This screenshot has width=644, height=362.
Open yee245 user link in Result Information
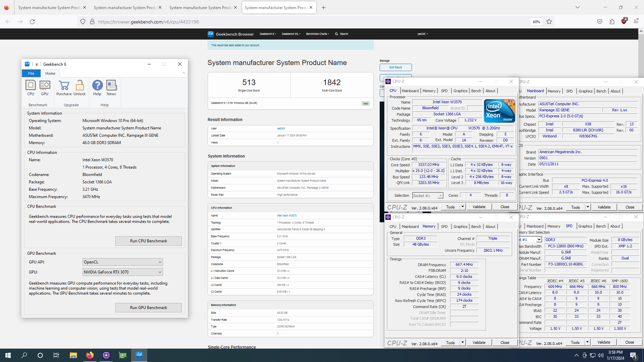click(281, 128)
